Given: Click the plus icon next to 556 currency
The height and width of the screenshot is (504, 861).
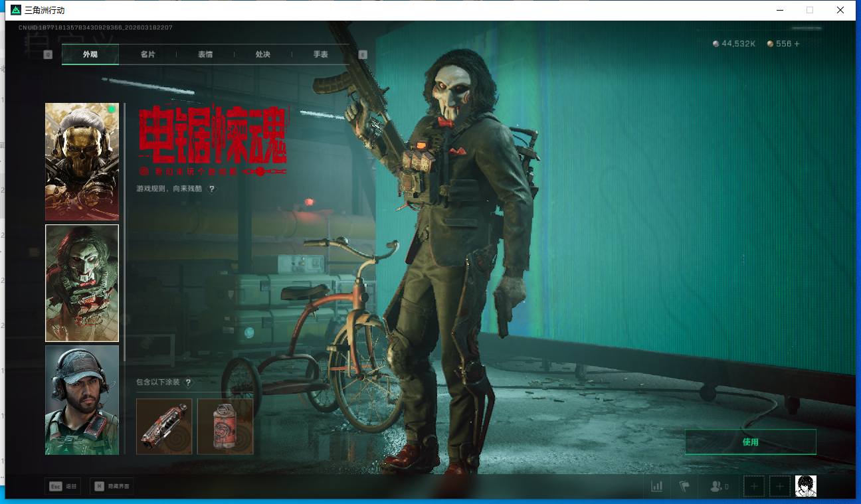Looking at the screenshot, I should tap(797, 44).
